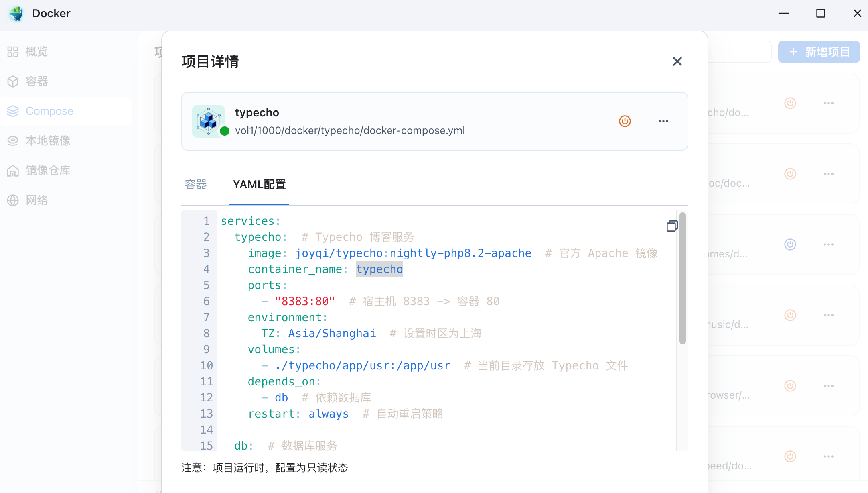868x493 pixels.
Task: Toggle power for first background project row
Action: pos(790,103)
